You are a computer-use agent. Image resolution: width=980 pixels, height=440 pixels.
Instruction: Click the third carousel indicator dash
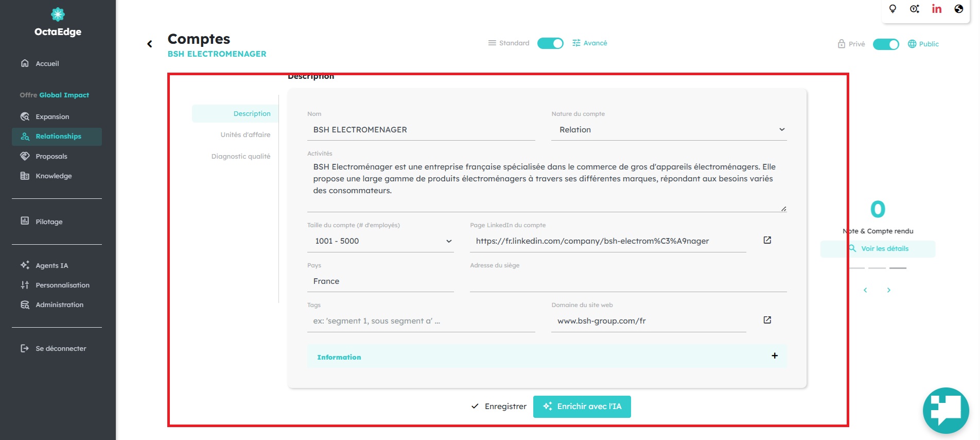click(x=898, y=268)
